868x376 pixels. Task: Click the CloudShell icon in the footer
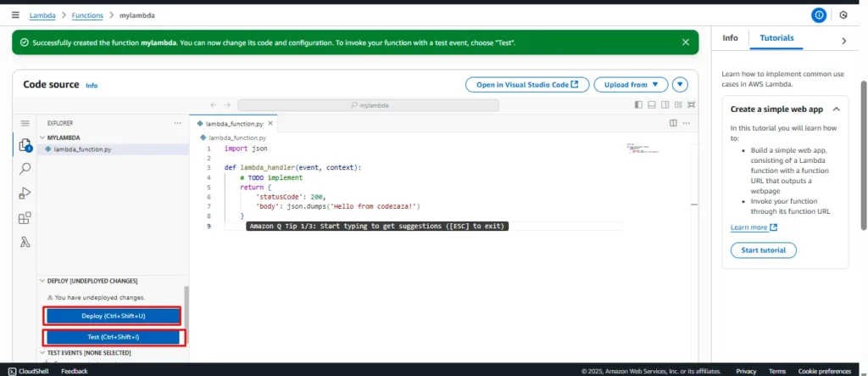coord(12,371)
